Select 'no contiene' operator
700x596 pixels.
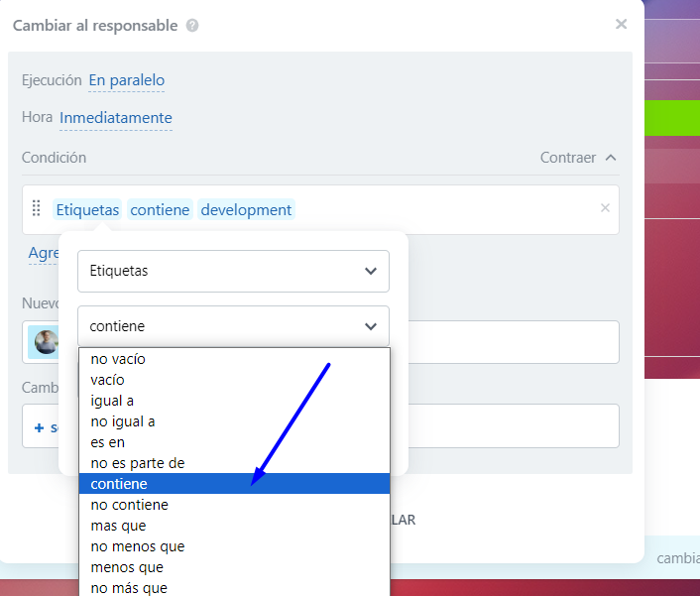(x=130, y=505)
